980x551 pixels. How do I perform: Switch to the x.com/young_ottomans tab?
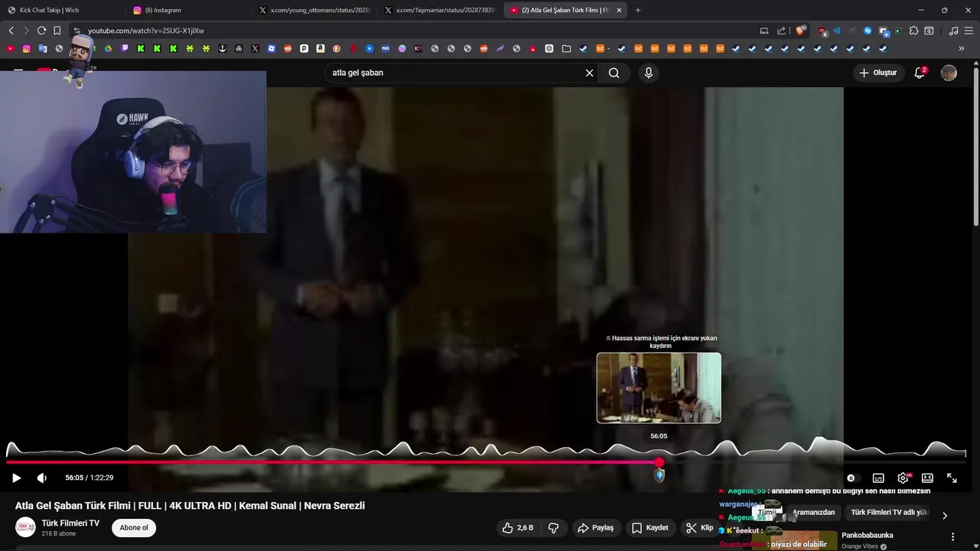click(314, 10)
